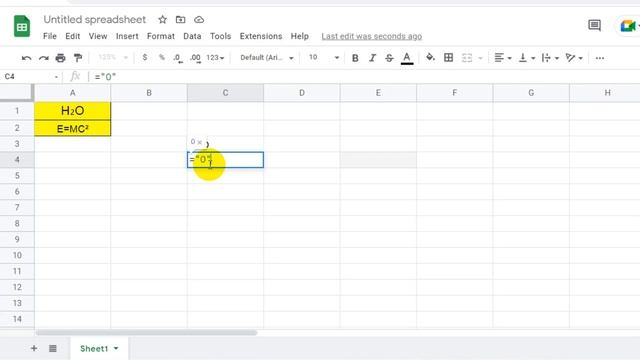Open the Tools menu
Image resolution: width=640 pixels, height=360 pixels.
(220, 36)
